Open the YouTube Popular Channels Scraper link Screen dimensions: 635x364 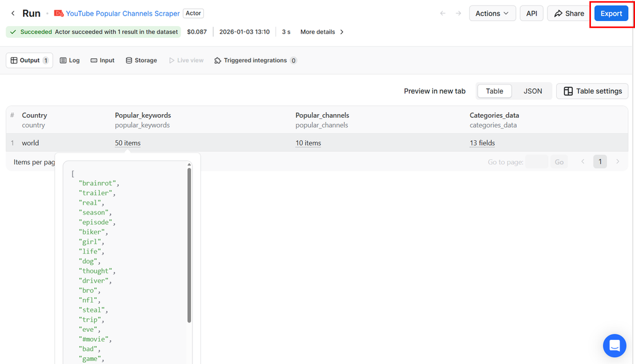(x=123, y=14)
